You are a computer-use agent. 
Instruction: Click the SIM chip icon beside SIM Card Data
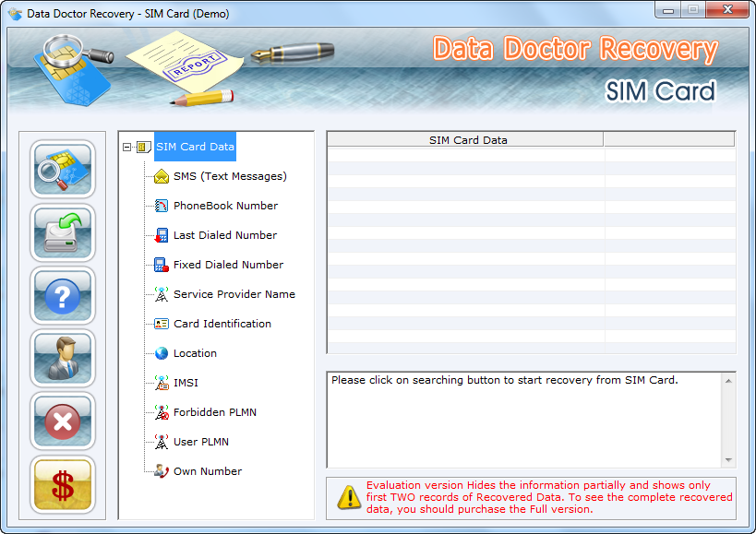[144, 147]
